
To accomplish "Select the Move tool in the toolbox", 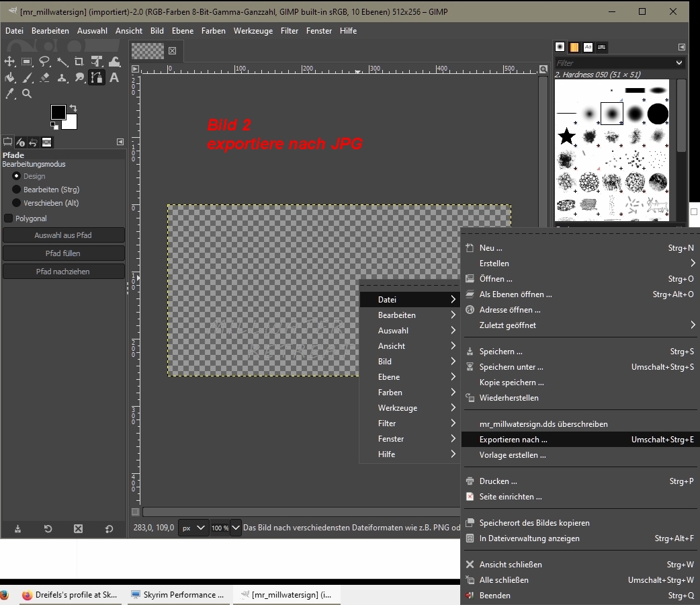I will [10, 62].
